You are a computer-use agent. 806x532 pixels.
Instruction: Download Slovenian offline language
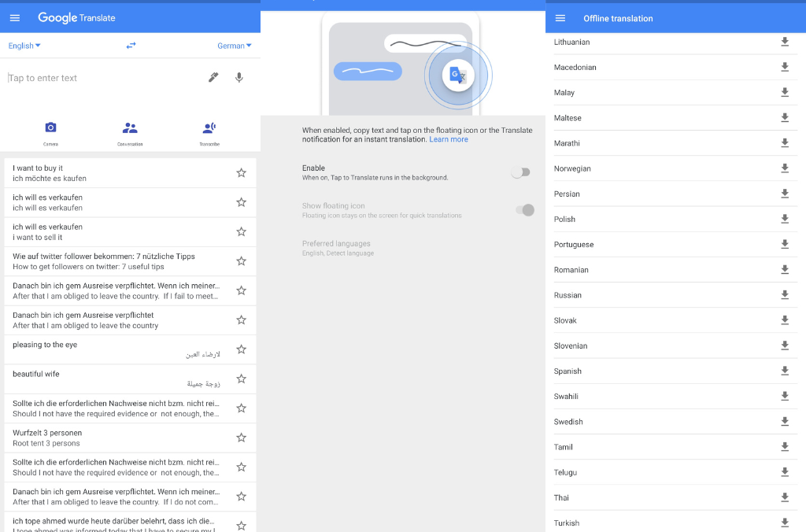785,345
